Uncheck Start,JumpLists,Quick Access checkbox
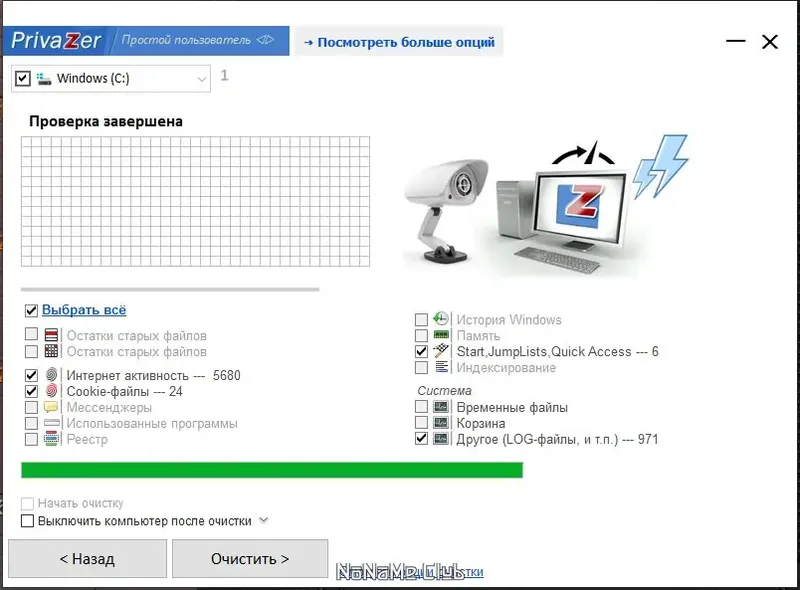 click(421, 351)
